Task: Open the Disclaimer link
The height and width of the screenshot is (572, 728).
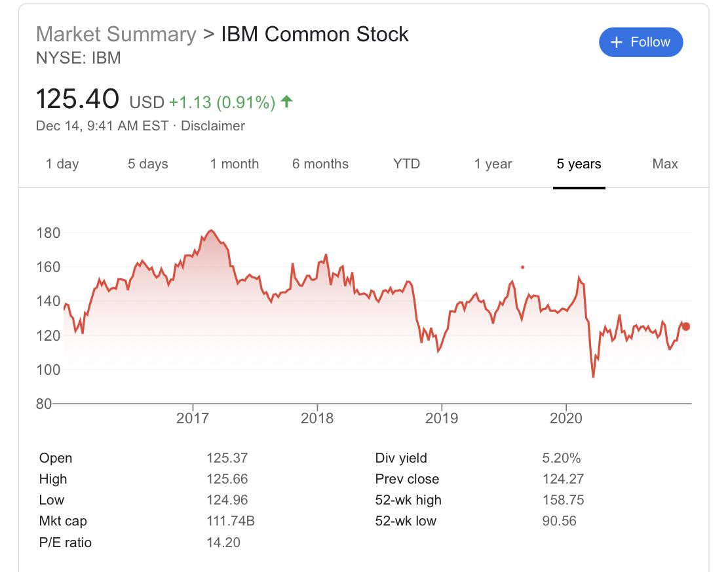Action: 212,126
